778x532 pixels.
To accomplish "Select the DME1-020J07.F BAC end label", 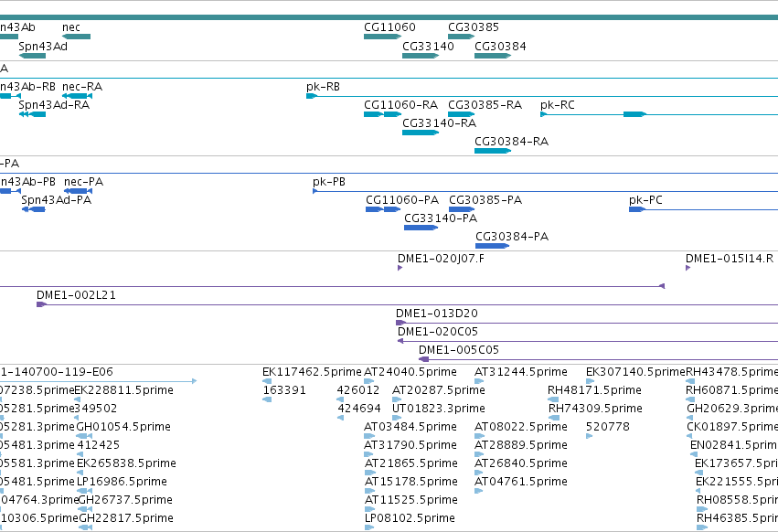I will pos(441,259).
